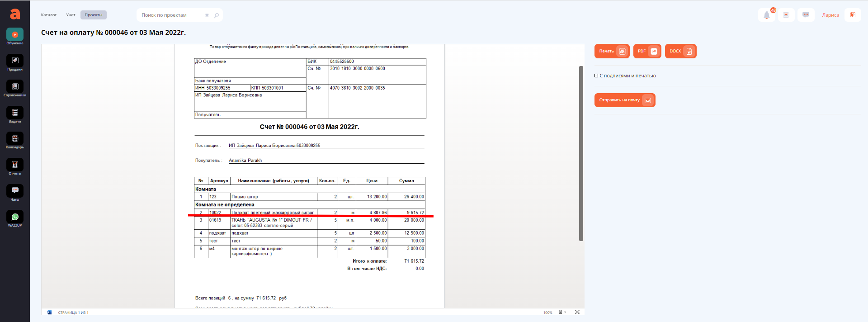Image resolution: width=868 pixels, height=322 pixels.
Task: Switch to the Каталог tab
Action: pyautogui.click(x=49, y=15)
